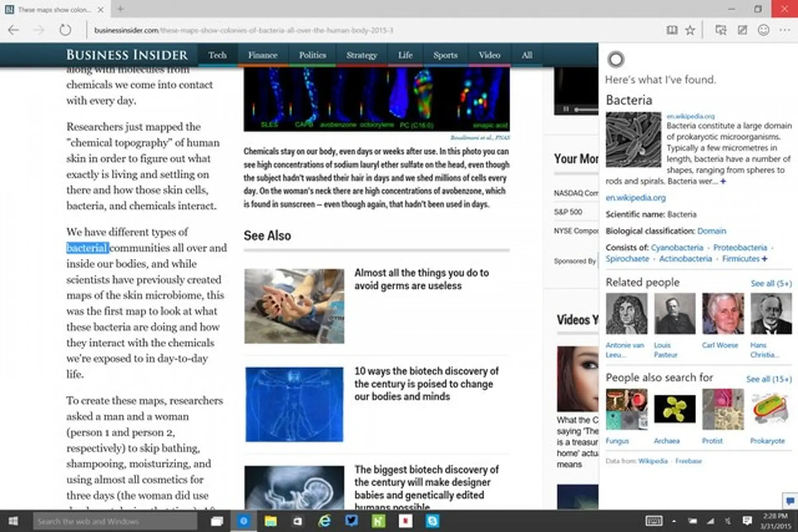This screenshot has width=798, height=532.
Task: Open reading view book icon
Action: pos(672,30)
